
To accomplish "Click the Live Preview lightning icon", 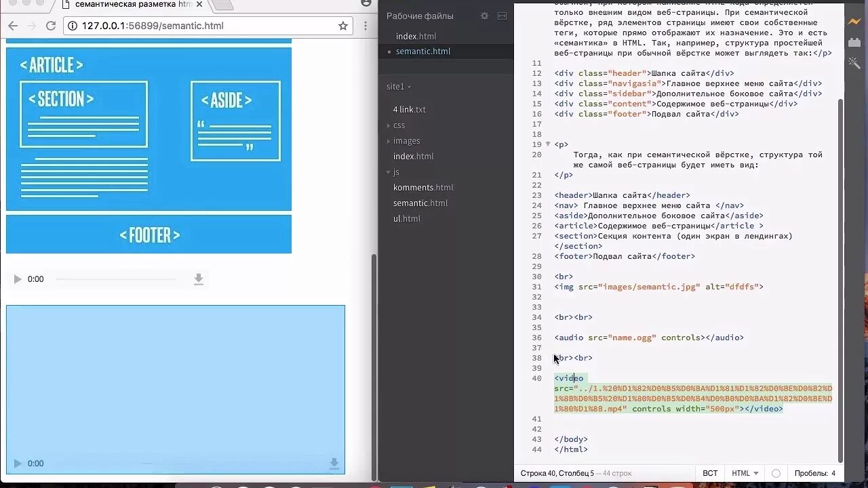I will click(x=854, y=22).
